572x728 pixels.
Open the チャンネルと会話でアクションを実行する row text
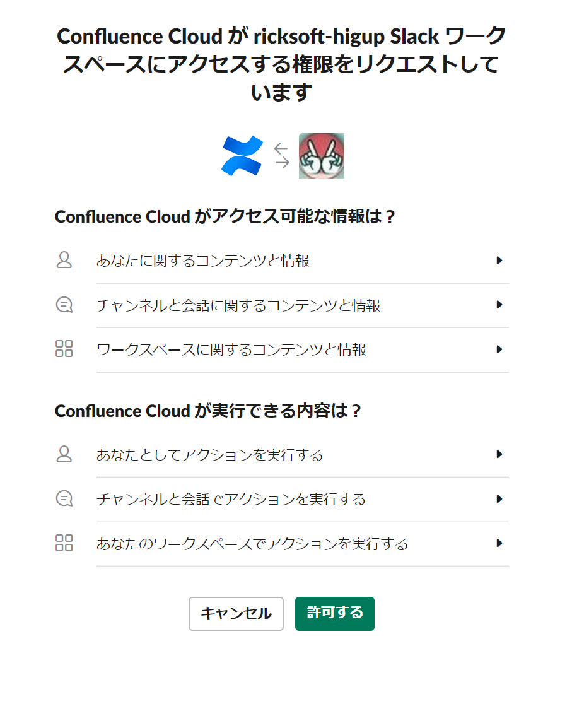click(231, 499)
